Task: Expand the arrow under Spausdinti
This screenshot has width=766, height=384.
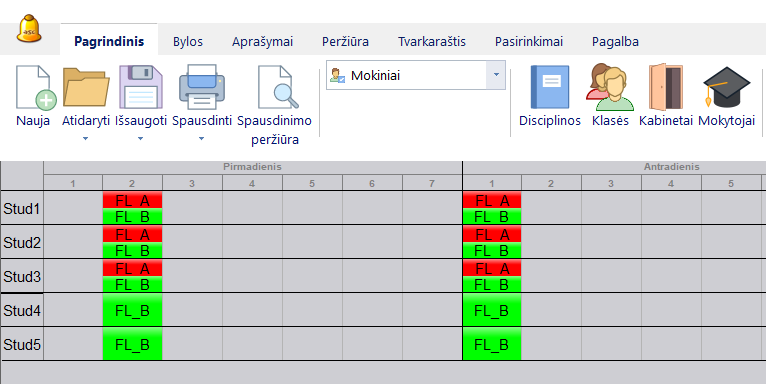Action: [x=201, y=139]
